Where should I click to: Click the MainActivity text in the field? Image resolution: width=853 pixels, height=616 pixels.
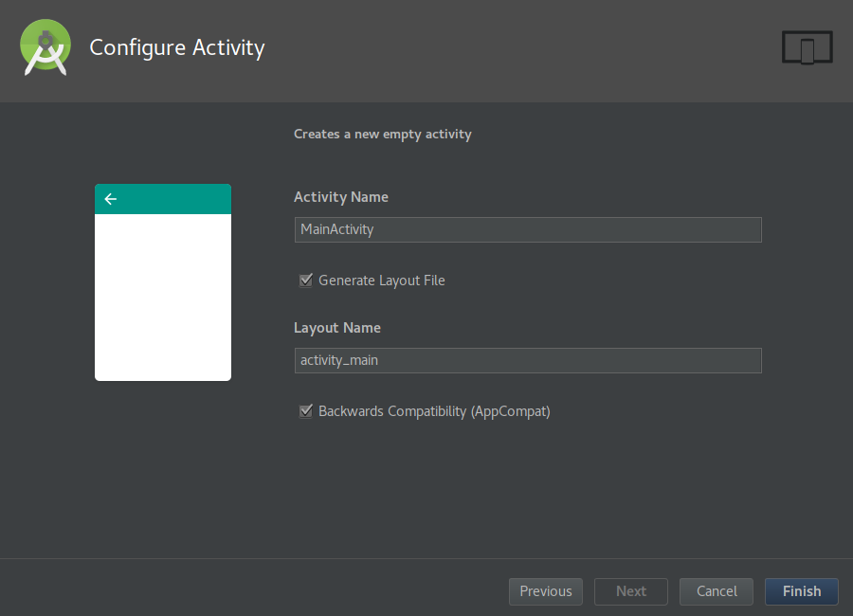point(336,229)
